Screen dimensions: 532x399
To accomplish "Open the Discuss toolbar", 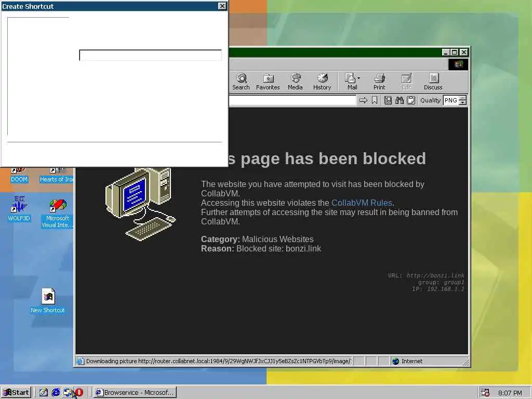I will coord(433,82).
